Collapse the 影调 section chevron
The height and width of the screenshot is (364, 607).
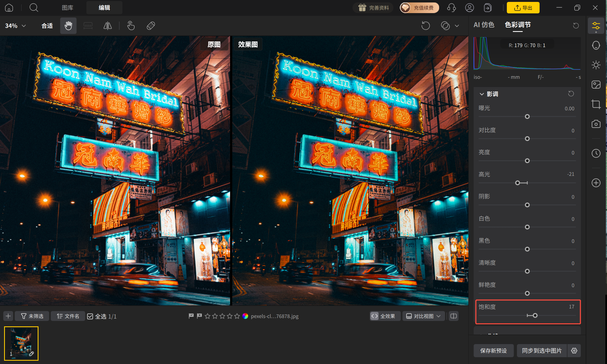pyautogui.click(x=482, y=94)
